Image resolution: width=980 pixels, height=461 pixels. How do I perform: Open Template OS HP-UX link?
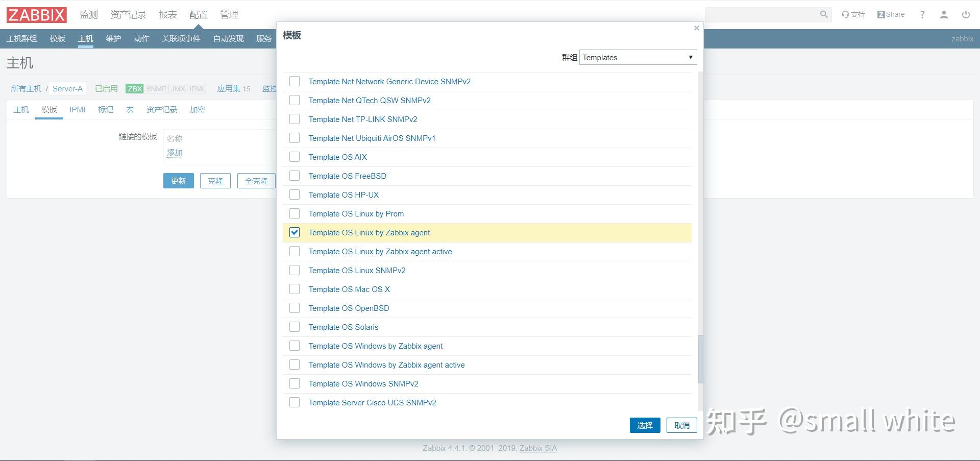tap(344, 195)
